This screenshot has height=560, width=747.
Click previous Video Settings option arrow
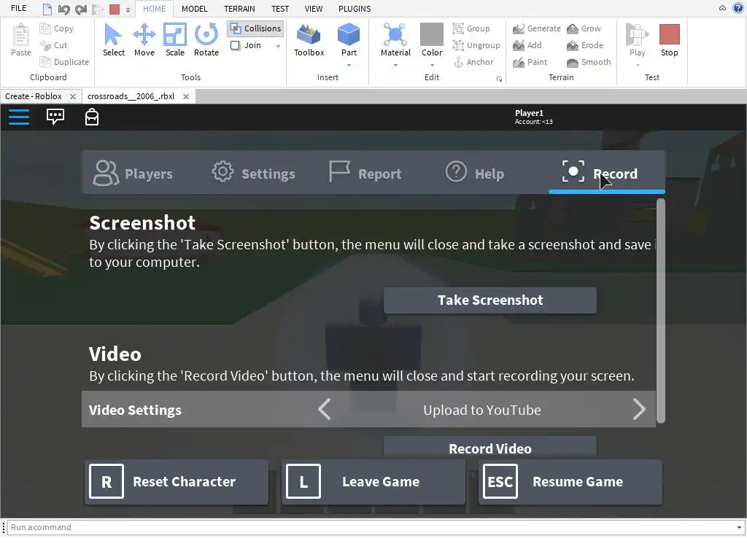tap(325, 409)
